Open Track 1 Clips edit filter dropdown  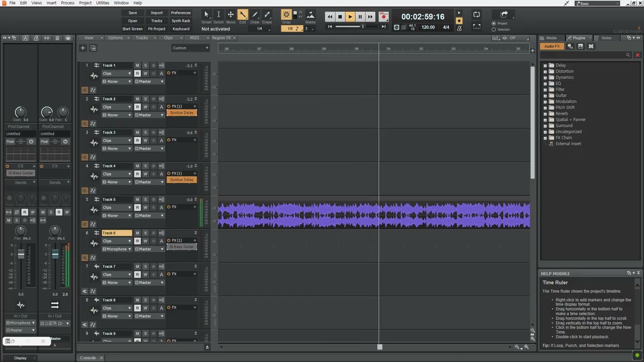click(x=117, y=73)
